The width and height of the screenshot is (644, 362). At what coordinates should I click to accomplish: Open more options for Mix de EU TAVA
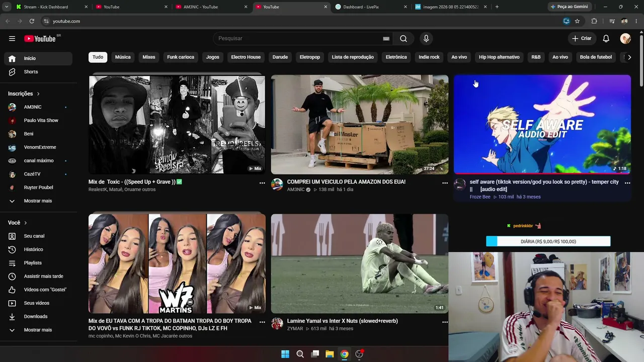tap(262, 322)
